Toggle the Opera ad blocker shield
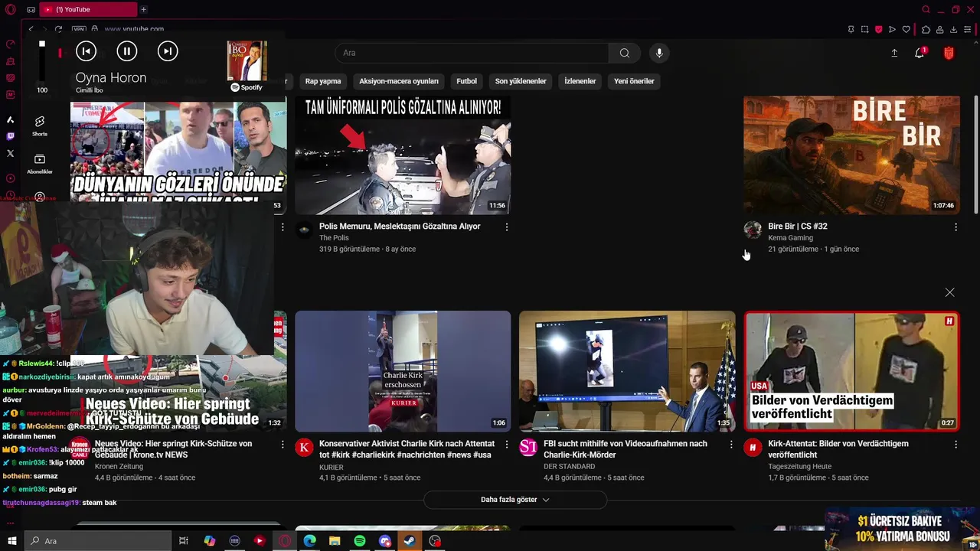Screen dimensions: 980x551 (879, 29)
